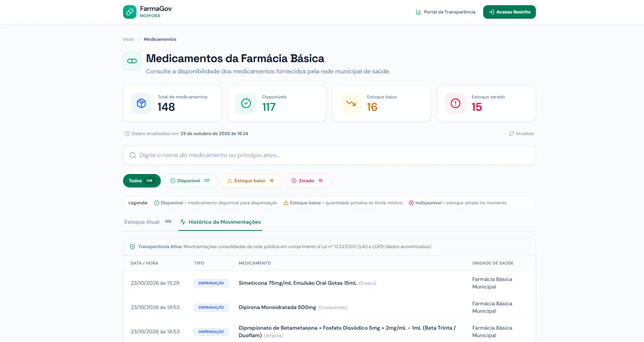Click DISPENSAÇÃO badge in Dipirona row
644x342 pixels.
pos(211,307)
